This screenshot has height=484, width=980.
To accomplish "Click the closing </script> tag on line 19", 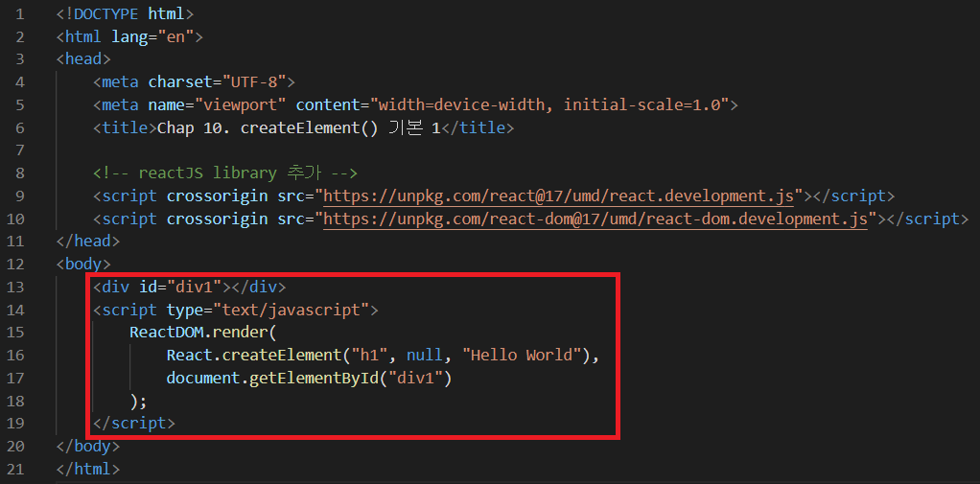I will [x=133, y=424].
